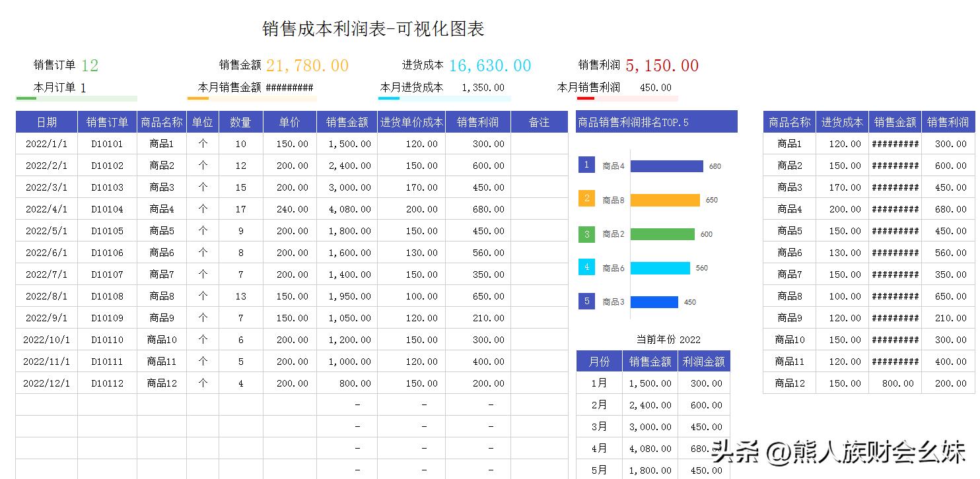
Task: Select the D10105 sales order cell
Action: tap(108, 231)
